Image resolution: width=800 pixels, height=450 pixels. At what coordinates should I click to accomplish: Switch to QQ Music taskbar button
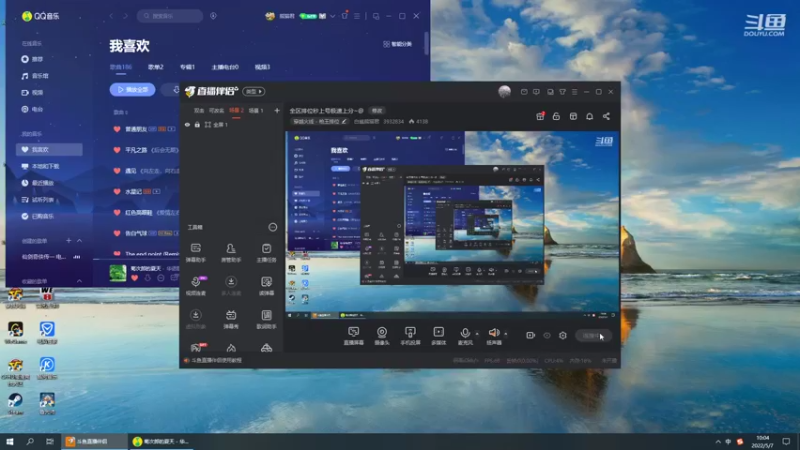160,441
